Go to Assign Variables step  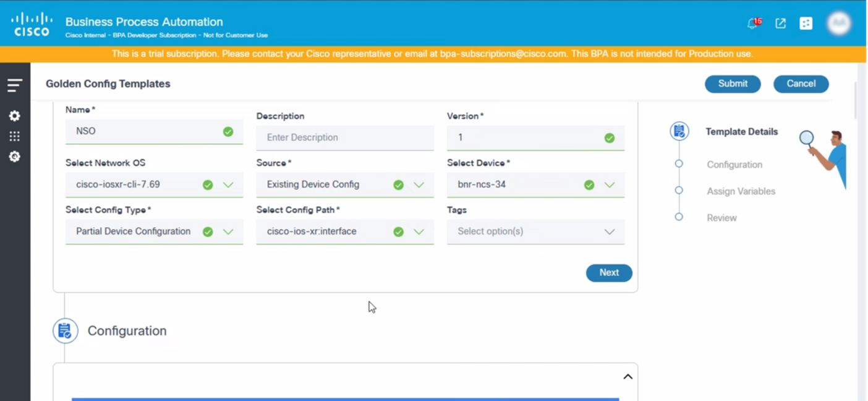click(741, 191)
